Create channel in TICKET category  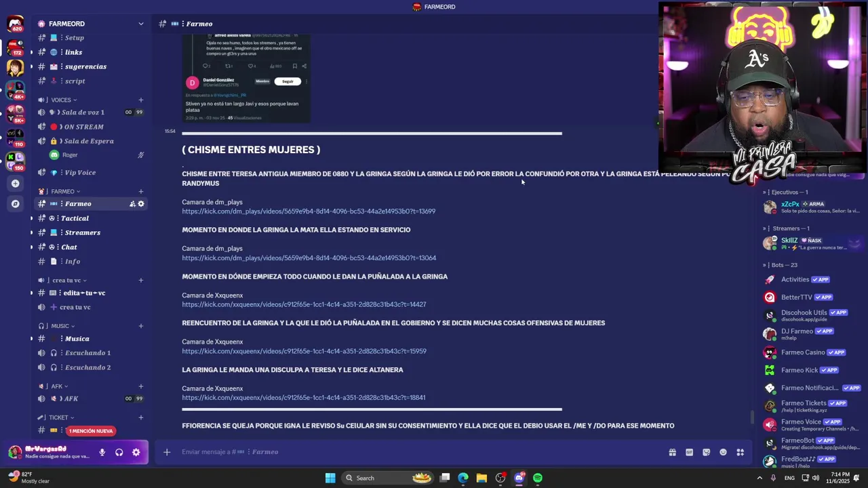[x=141, y=418]
